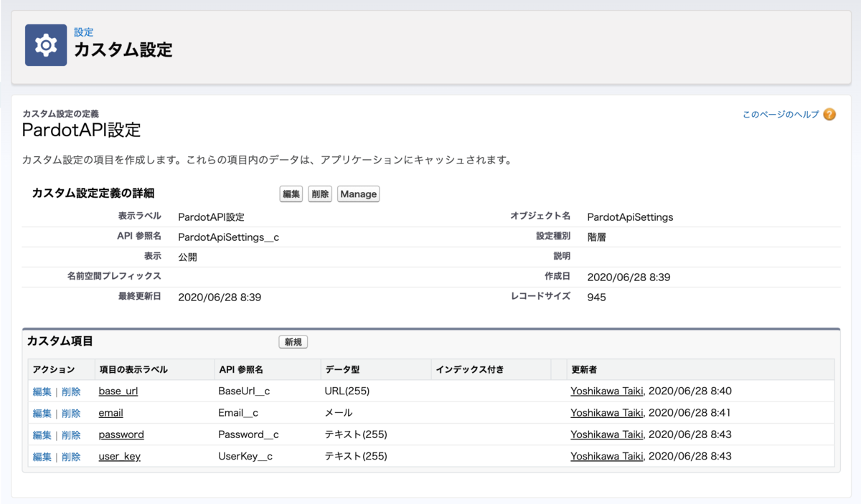Viewport: 861px width, 504px height.
Task: Open the このページのヘルプ link
Action: [781, 114]
